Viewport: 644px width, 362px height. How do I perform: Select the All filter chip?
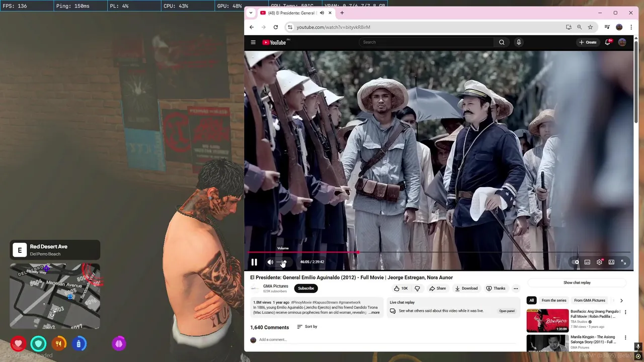click(x=531, y=301)
